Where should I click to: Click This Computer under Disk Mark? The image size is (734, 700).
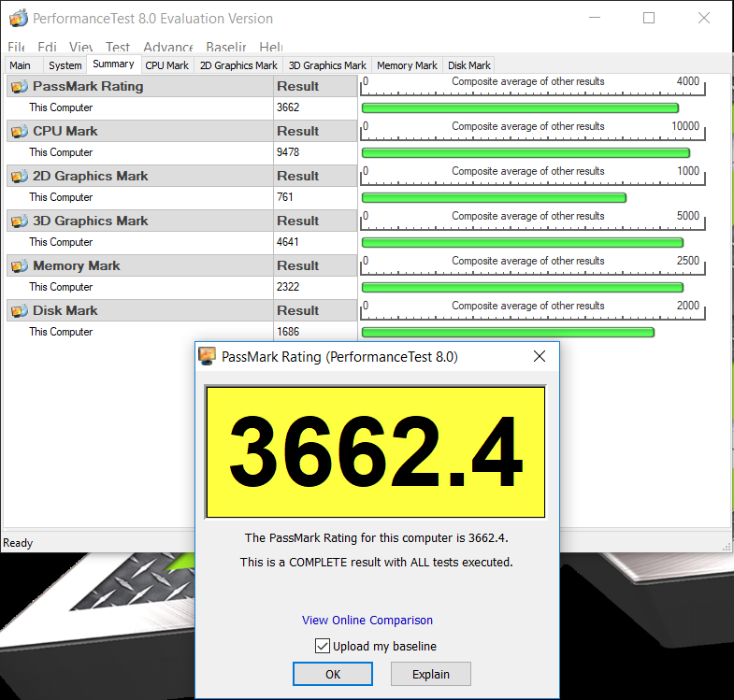coord(61,332)
